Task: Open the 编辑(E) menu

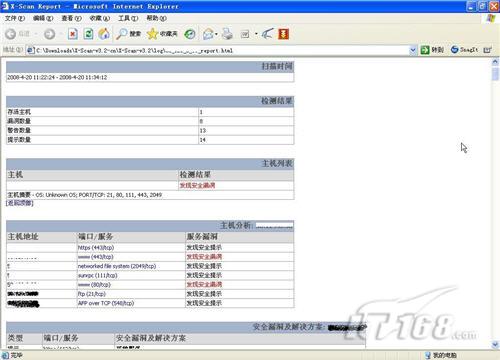Action: pos(43,18)
